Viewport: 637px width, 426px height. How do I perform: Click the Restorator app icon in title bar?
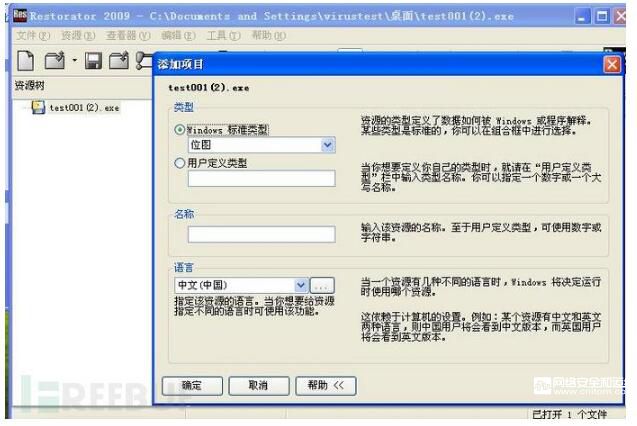coord(20,15)
